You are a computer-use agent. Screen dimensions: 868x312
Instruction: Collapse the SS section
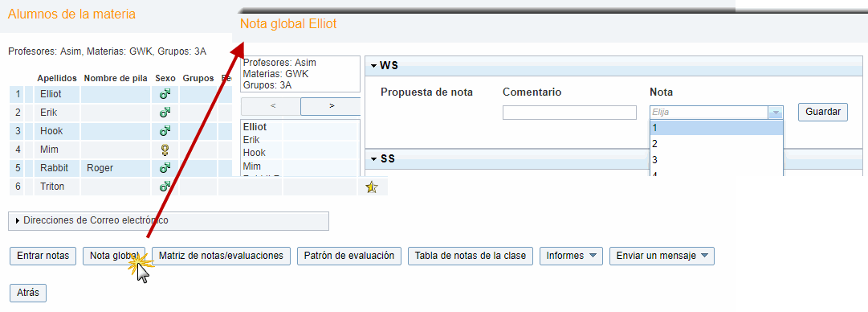coord(374,159)
